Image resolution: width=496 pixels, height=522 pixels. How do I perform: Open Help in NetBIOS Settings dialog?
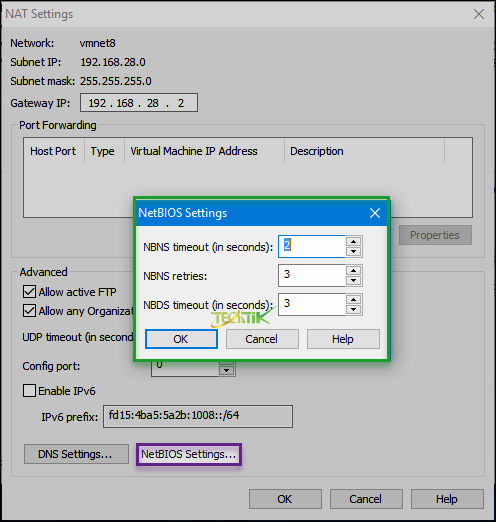[x=343, y=339]
